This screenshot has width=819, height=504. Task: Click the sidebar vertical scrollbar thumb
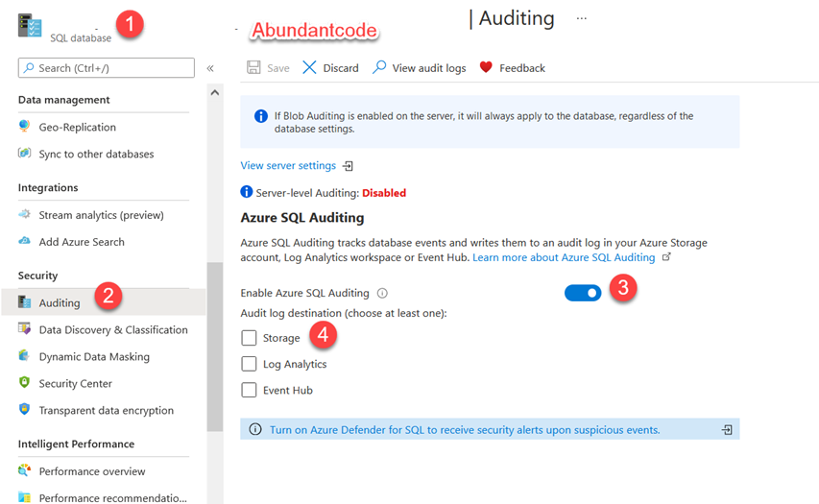tap(215, 347)
